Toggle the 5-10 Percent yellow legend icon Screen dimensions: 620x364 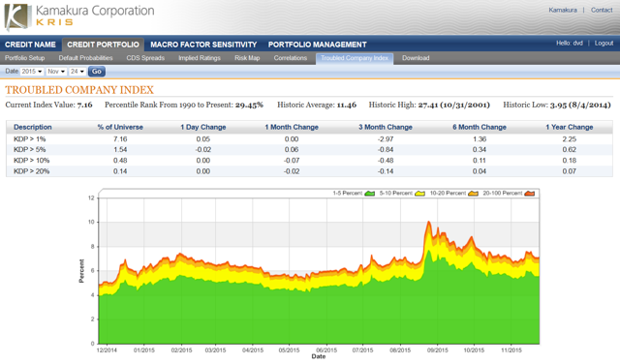click(x=419, y=194)
